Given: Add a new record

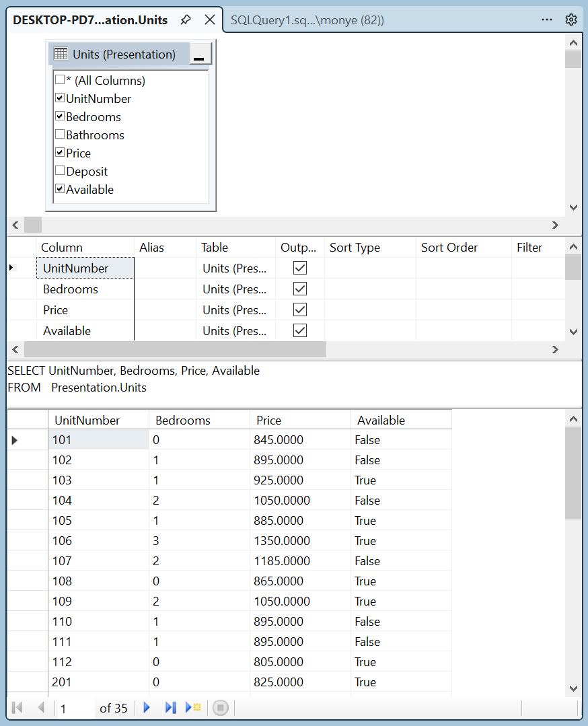Looking at the screenshot, I should pos(193,708).
